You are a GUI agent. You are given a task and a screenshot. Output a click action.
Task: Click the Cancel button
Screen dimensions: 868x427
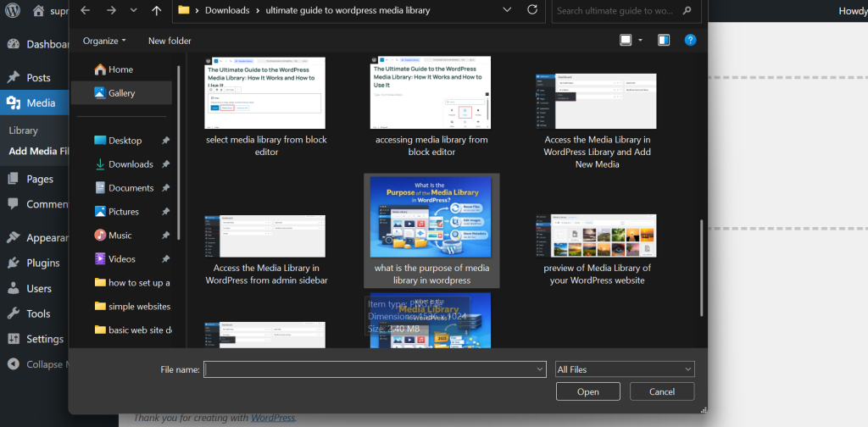[662, 391]
